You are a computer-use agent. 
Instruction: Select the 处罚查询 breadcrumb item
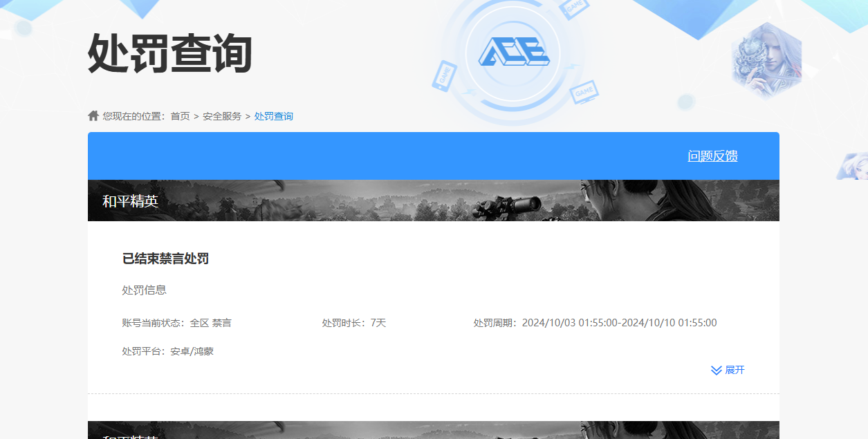273,116
